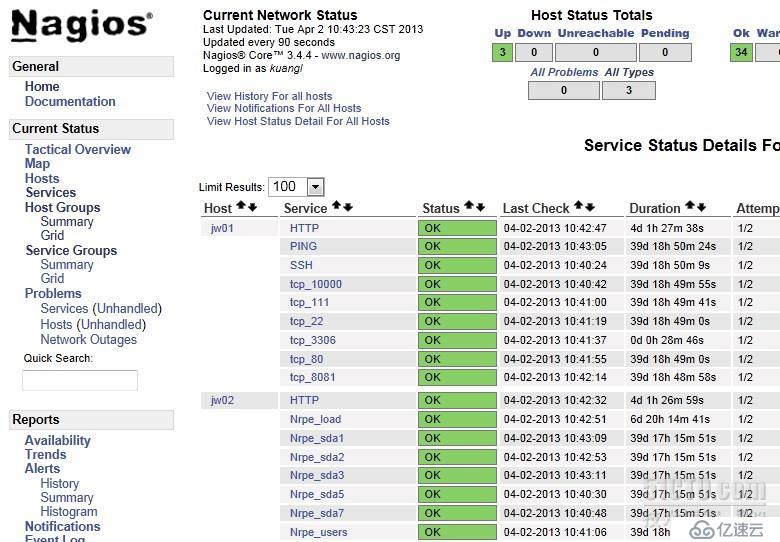Viewport: 780px width, 542px height.
Task: Click All Problems under Host Status Totals
Action: pyautogui.click(x=564, y=72)
